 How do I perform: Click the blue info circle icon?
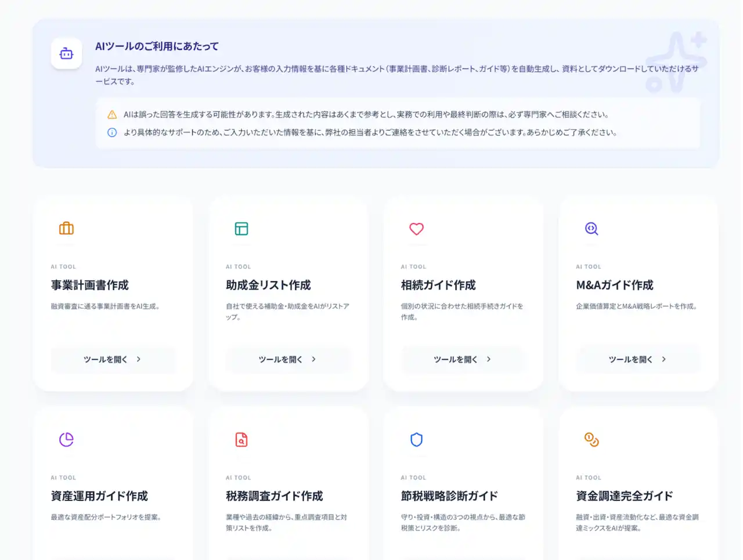[112, 132]
